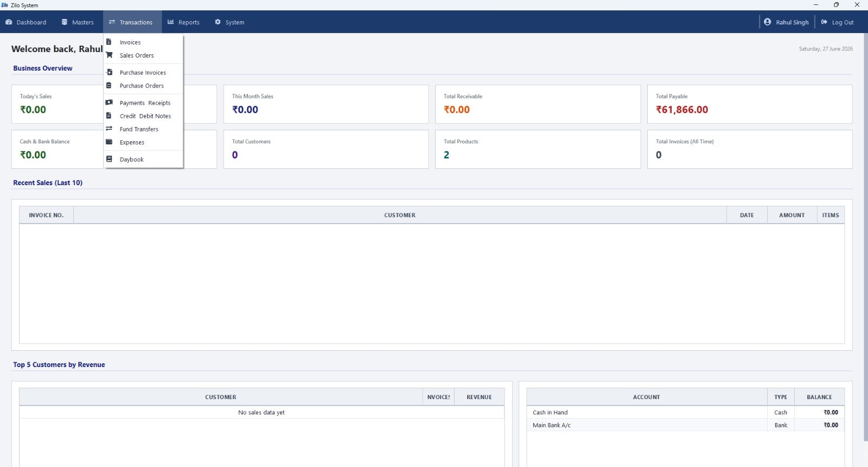This screenshot has height=467, width=868.
Task: Click the Total Products card
Action: pos(538,149)
